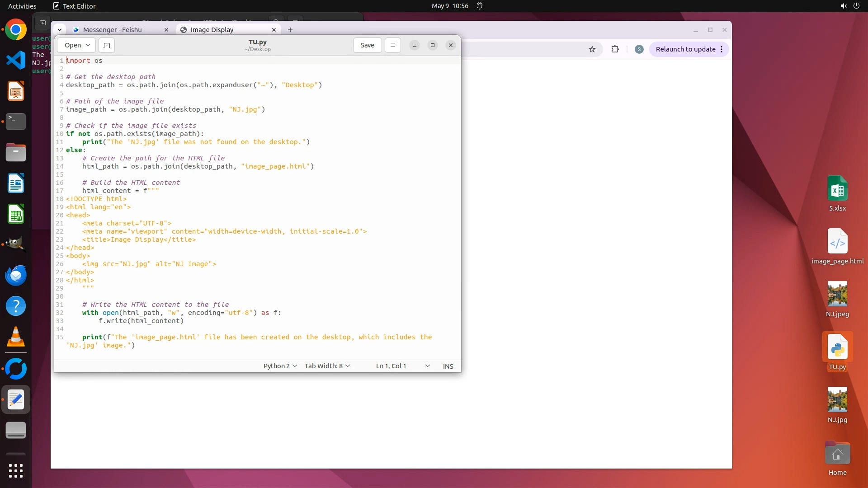Click Relaunch to update
The width and height of the screenshot is (868, 488).
click(x=685, y=49)
